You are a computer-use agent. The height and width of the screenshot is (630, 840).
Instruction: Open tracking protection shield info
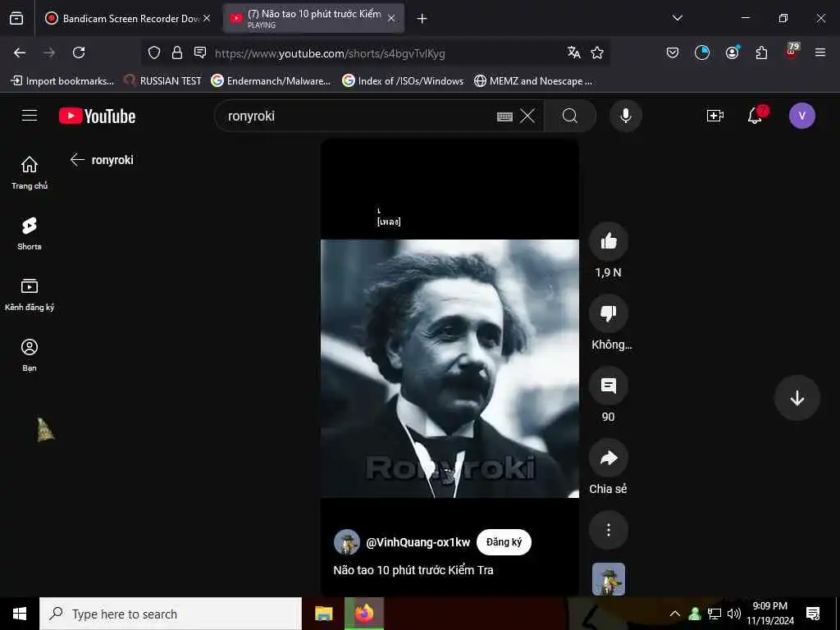(x=154, y=52)
